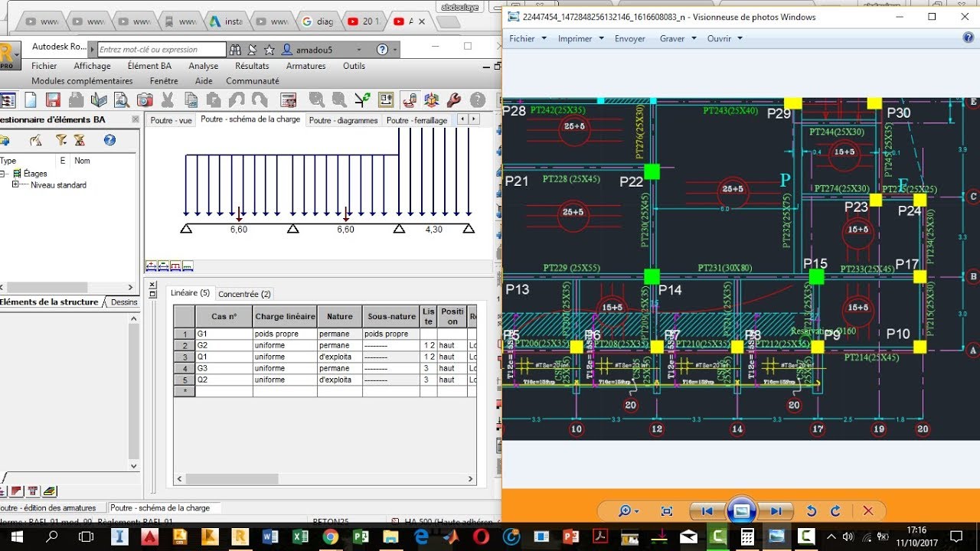Click the blue help icon in elements panel

tap(109, 140)
